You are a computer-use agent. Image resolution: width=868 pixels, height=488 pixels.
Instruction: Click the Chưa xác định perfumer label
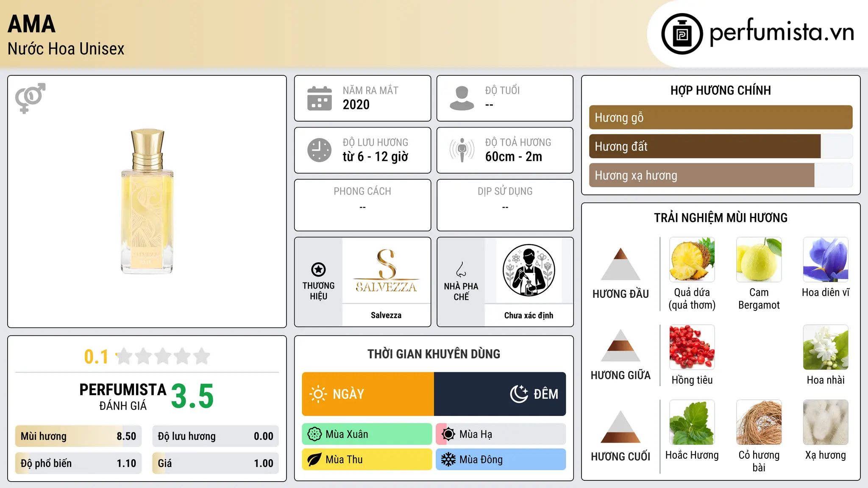pos(529,315)
